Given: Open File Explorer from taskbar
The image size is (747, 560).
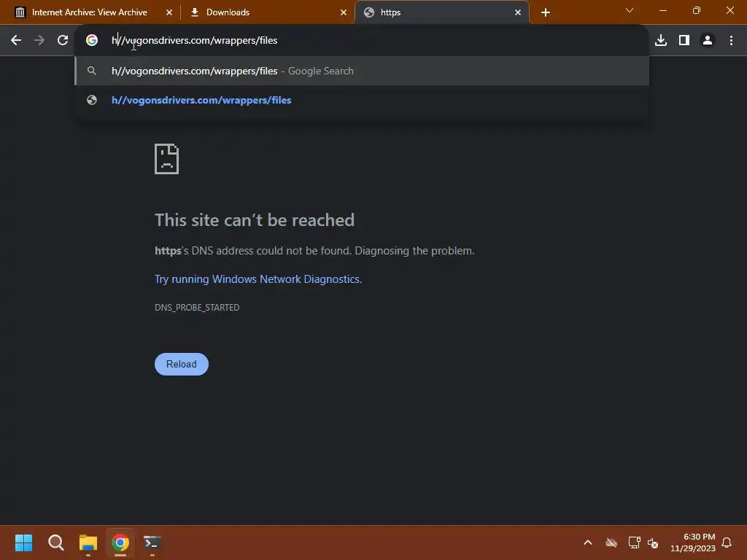Looking at the screenshot, I should coord(88,542).
